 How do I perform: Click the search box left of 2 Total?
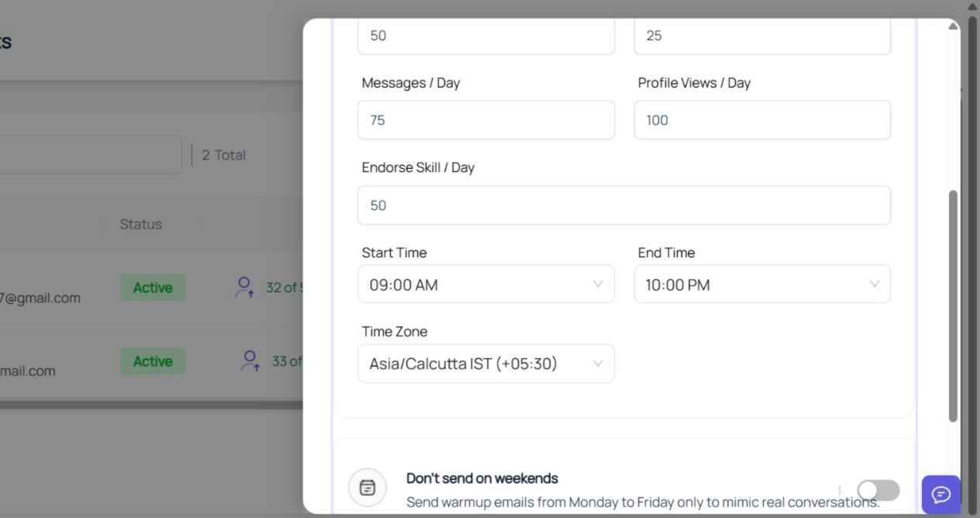point(91,155)
